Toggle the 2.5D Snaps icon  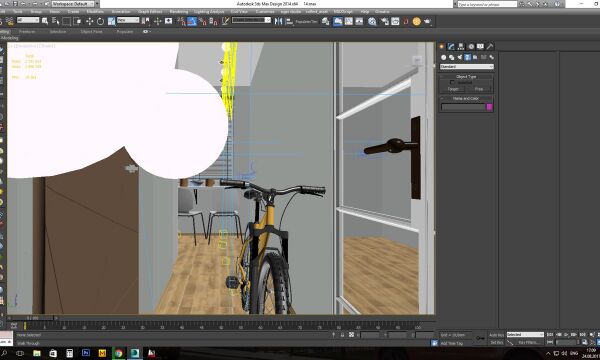[x=181, y=21]
